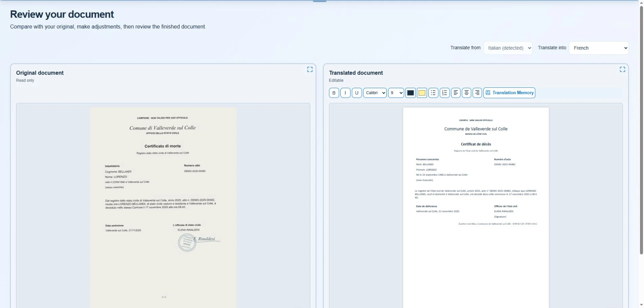
Task: Click 'Numéro d'acte' label
Action: 502,159
